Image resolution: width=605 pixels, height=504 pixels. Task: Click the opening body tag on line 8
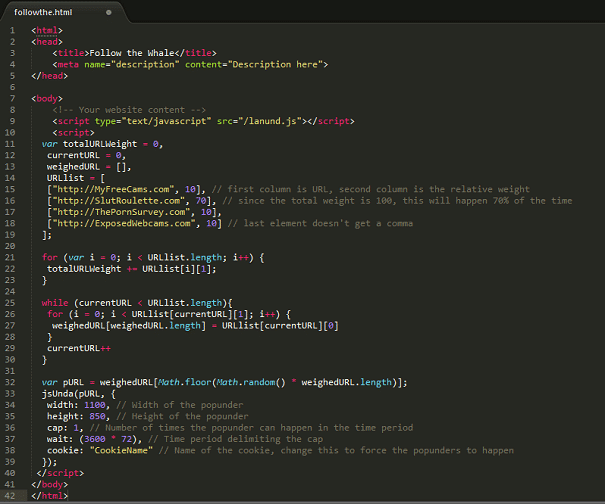pyautogui.click(x=48, y=98)
